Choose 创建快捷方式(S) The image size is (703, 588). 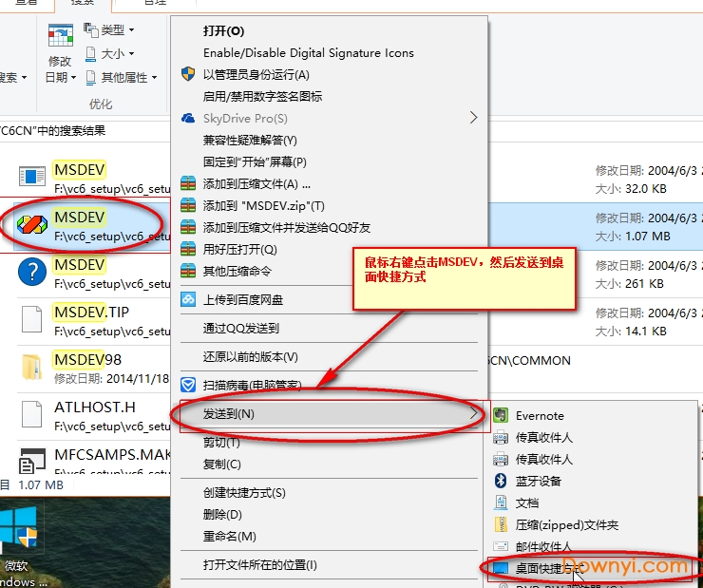(x=244, y=493)
